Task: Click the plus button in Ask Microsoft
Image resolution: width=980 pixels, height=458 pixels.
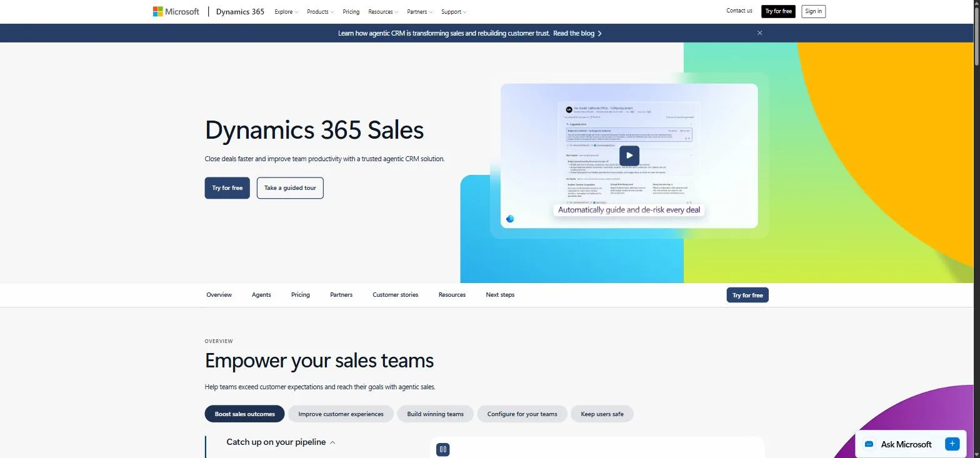Action: [952, 444]
